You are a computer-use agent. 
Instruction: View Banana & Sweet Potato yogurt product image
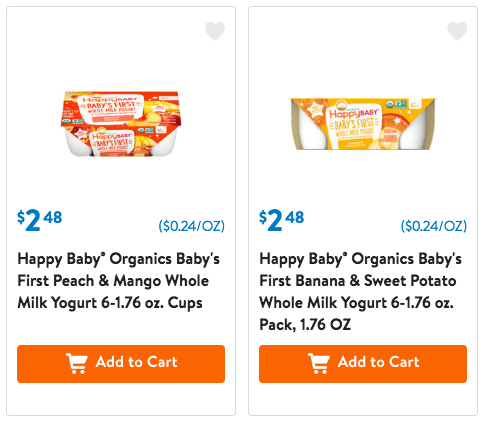[363, 124]
